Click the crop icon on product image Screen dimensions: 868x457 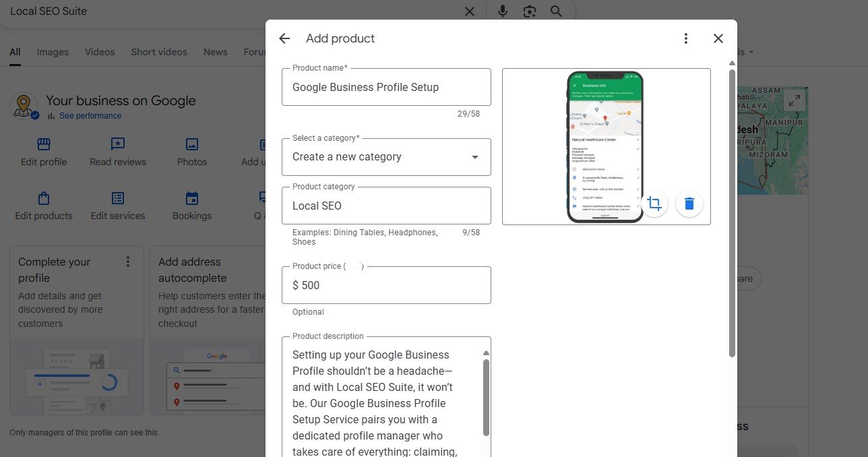654,203
